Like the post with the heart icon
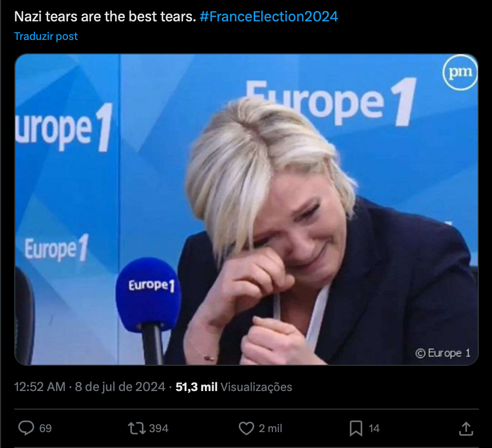This screenshot has width=492, height=448. pyautogui.click(x=247, y=428)
